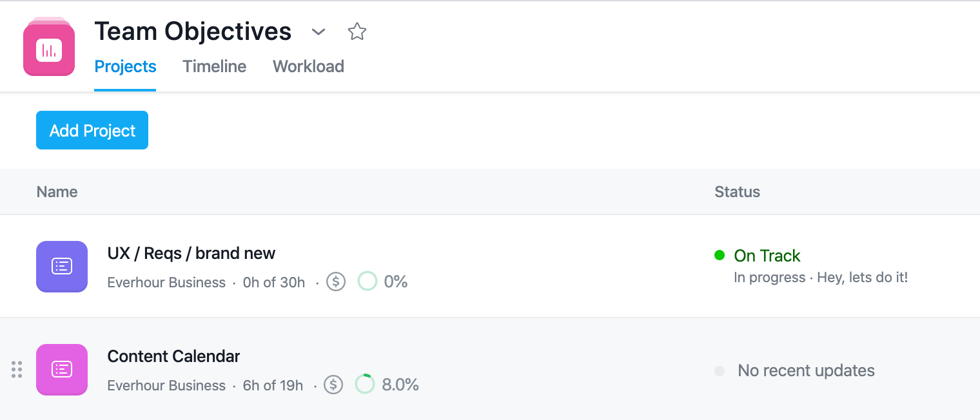
Task: Open the Content Calendar project
Action: tap(173, 356)
